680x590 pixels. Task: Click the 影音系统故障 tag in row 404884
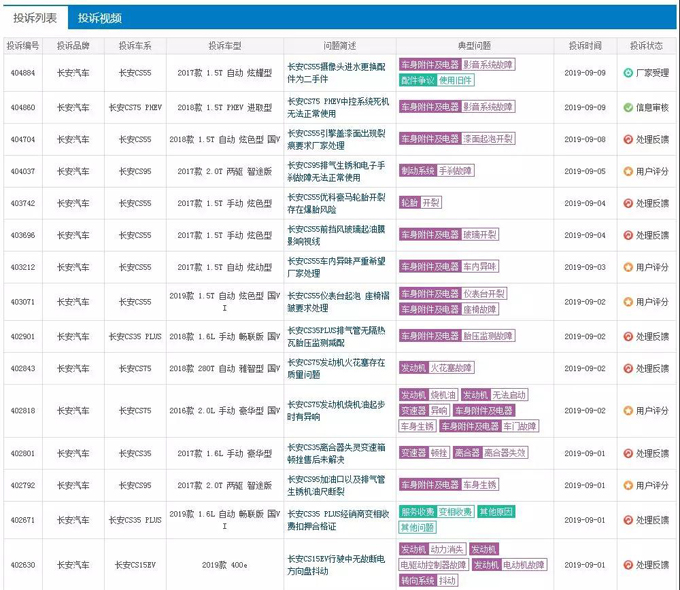click(x=488, y=65)
